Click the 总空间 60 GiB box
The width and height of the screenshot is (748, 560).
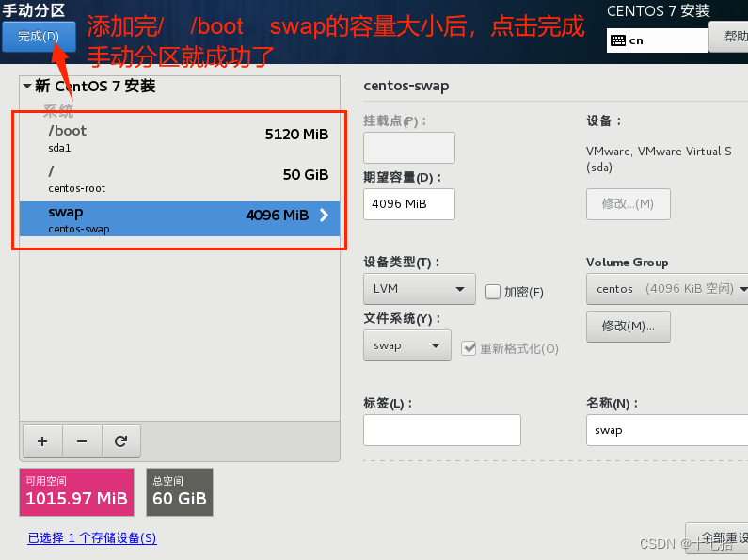(x=180, y=492)
